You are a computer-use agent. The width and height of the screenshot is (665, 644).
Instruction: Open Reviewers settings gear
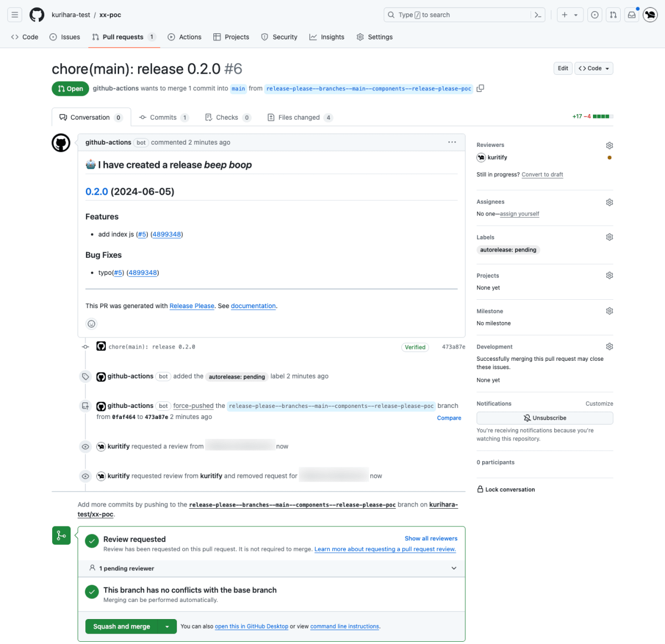(x=610, y=145)
